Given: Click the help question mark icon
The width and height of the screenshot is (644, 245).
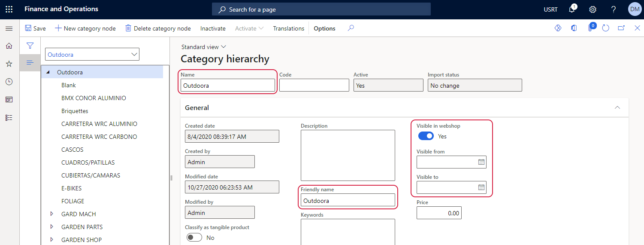Looking at the screenshot, I should coord(614,9).
